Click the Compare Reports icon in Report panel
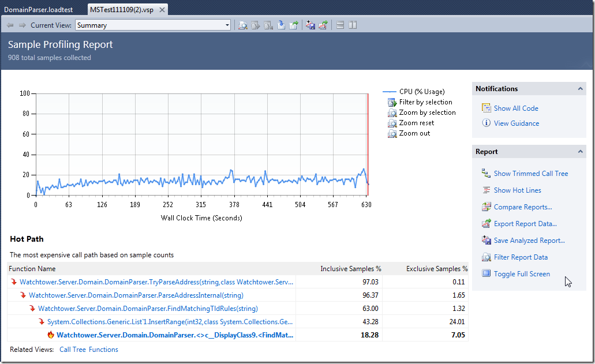 coord(486,207)
